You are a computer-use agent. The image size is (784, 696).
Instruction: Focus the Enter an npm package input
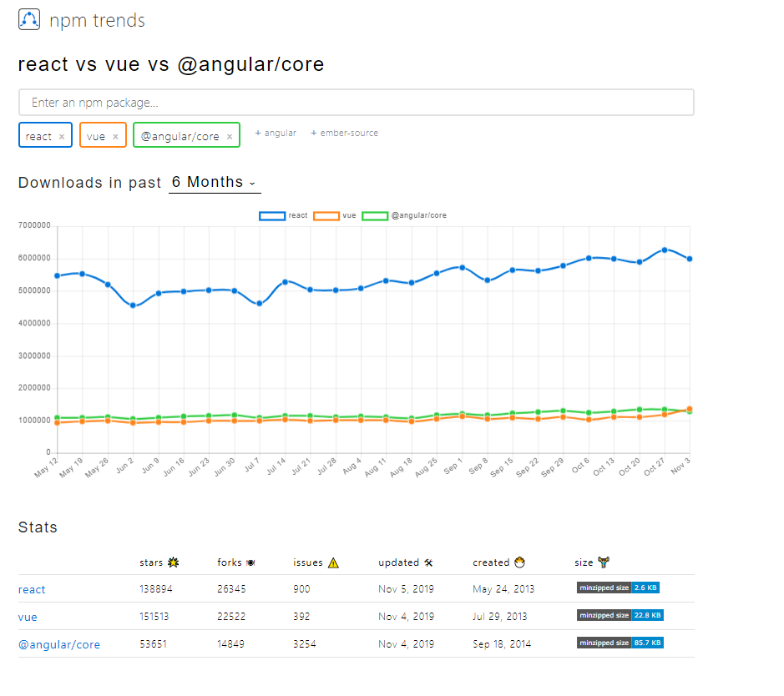coord(356,103)
